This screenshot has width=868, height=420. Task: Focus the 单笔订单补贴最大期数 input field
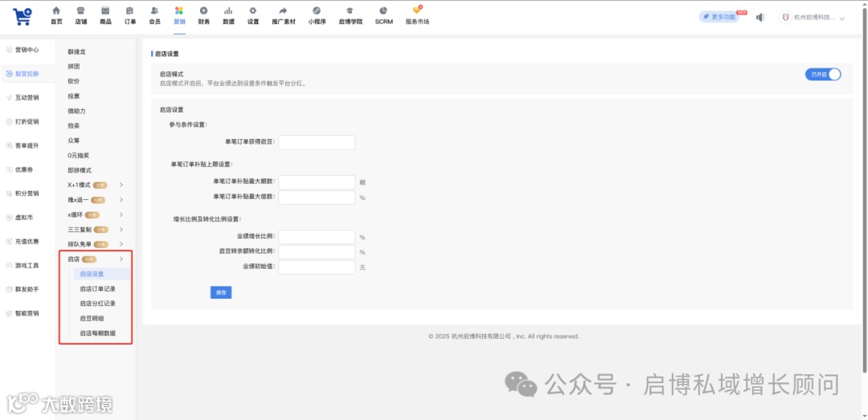coord(317,182)
